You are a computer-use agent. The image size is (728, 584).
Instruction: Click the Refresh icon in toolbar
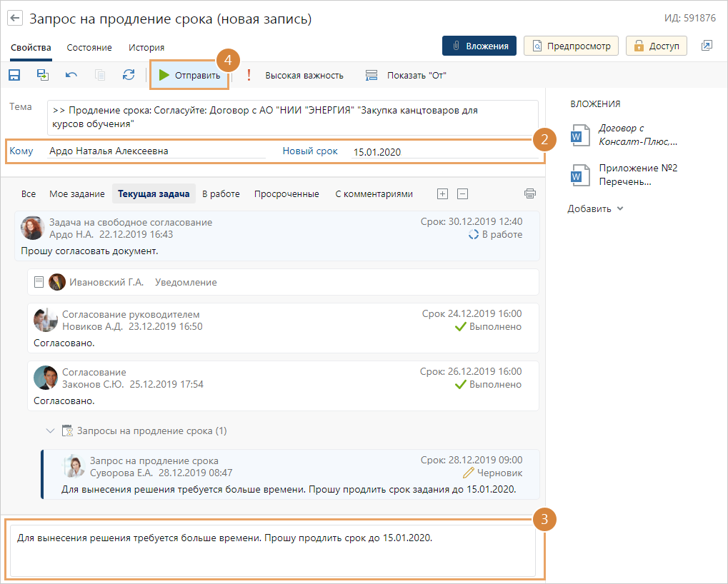(x=129, y=75)
